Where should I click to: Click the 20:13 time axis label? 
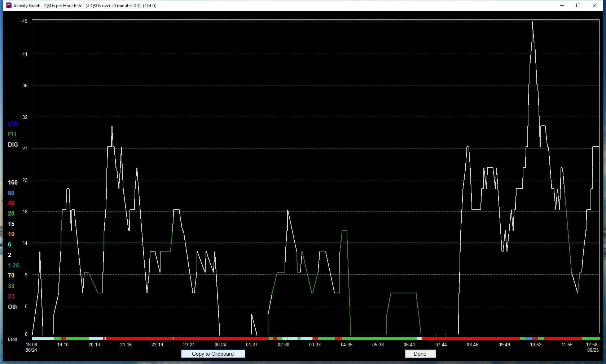pos(94,345)
